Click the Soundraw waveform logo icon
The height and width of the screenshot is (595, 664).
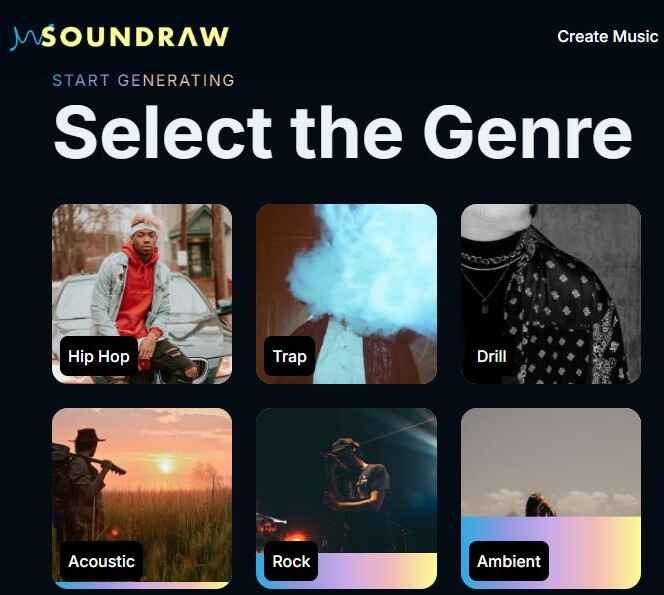[x=25, y=37]
